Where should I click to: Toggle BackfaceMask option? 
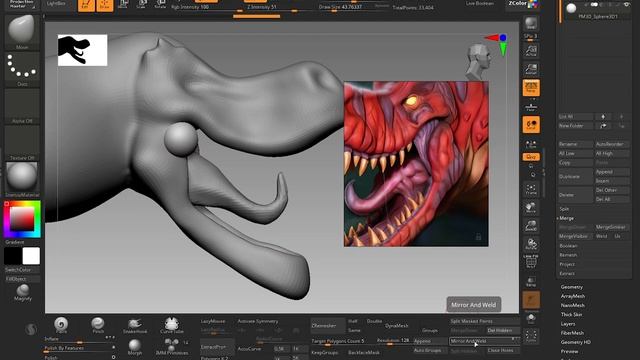364,352
